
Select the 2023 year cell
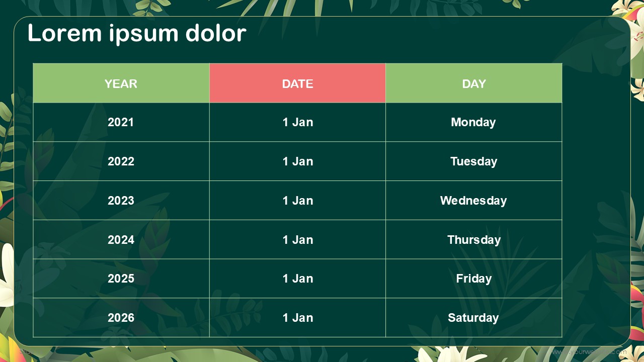coord(121,201)
